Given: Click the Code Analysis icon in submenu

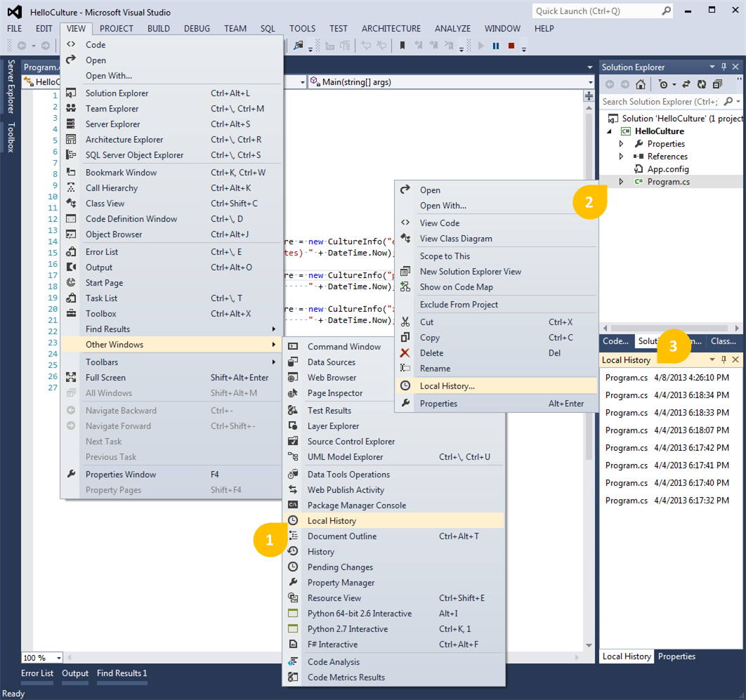Looking at the screenshot, I should click(293, 661).
